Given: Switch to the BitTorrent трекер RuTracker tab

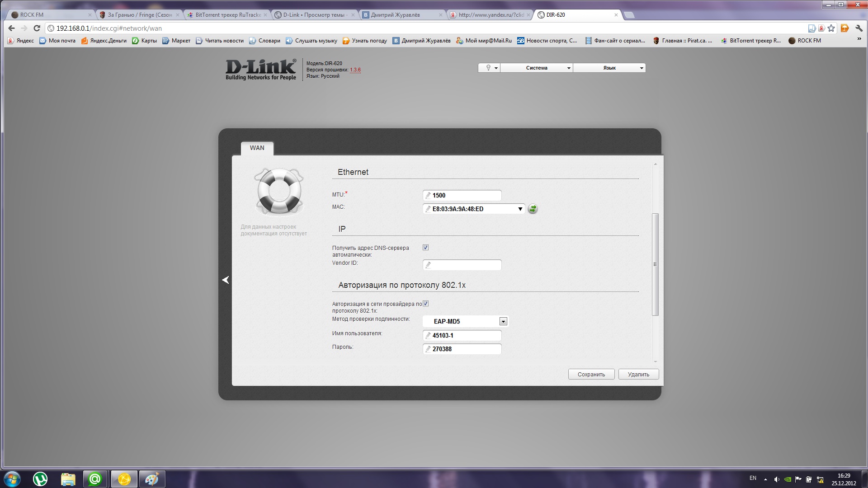Looking at the screenshot, I should click(227, 15).
